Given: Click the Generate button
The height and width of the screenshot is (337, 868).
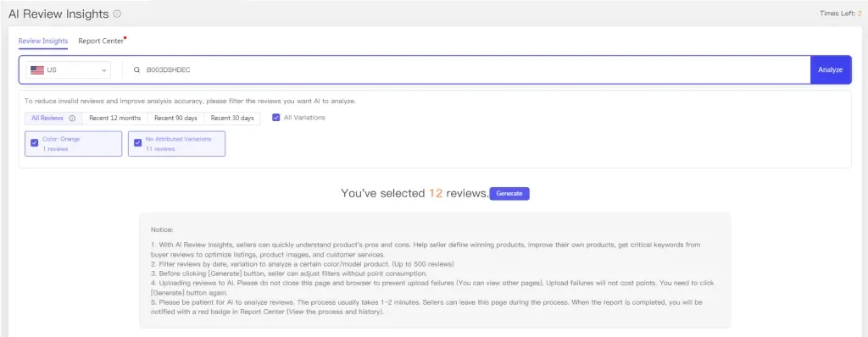Looking at the screenshot, I should click(509, 194).
